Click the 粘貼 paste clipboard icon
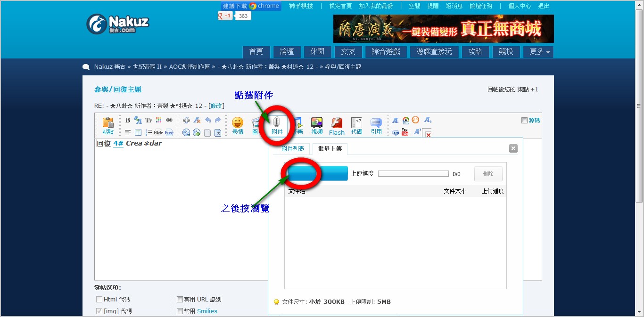The height and width of the screenshot is (317, 644). [x=108, y=125]
